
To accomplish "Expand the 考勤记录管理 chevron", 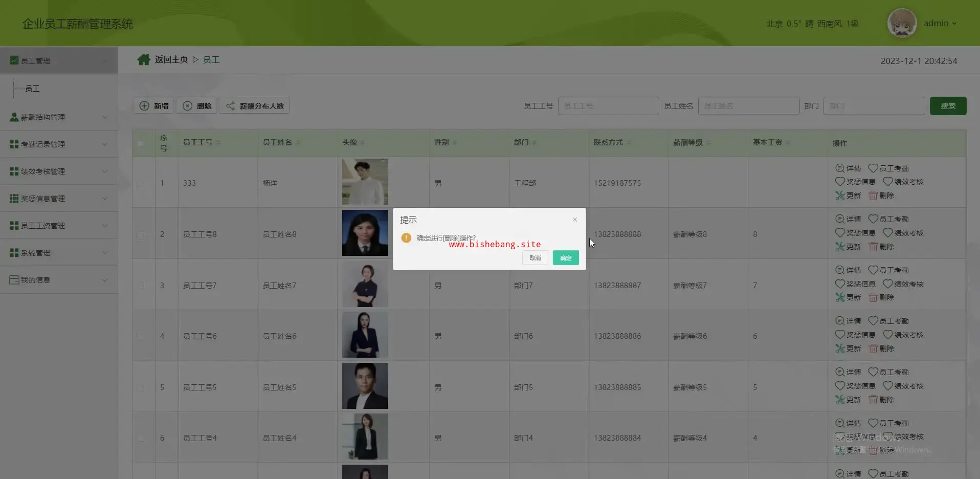I will 105,144.
